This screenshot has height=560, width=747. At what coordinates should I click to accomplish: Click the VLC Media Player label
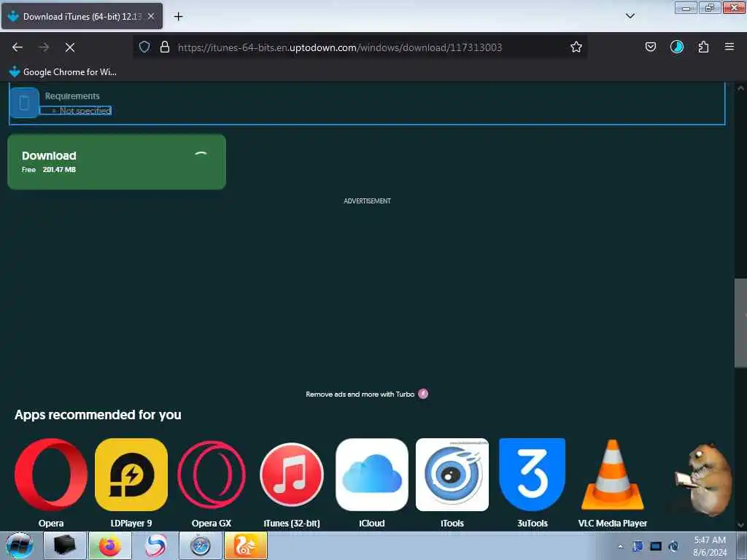tap(613, 524)
